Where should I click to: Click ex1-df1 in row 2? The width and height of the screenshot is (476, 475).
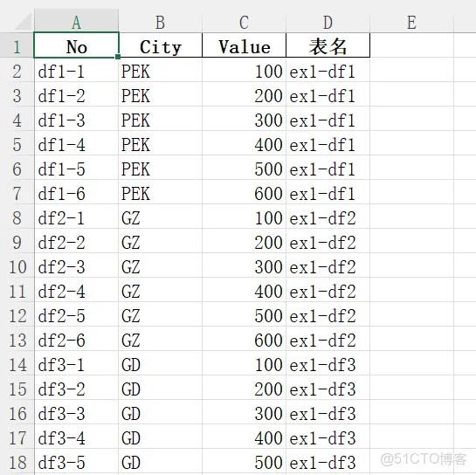tap(328, 70)
